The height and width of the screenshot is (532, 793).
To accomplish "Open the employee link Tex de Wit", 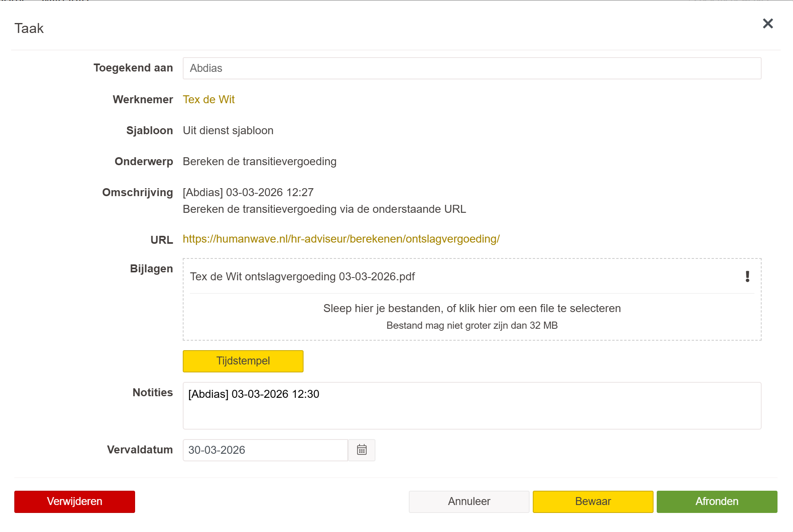I will click(209, 99).
